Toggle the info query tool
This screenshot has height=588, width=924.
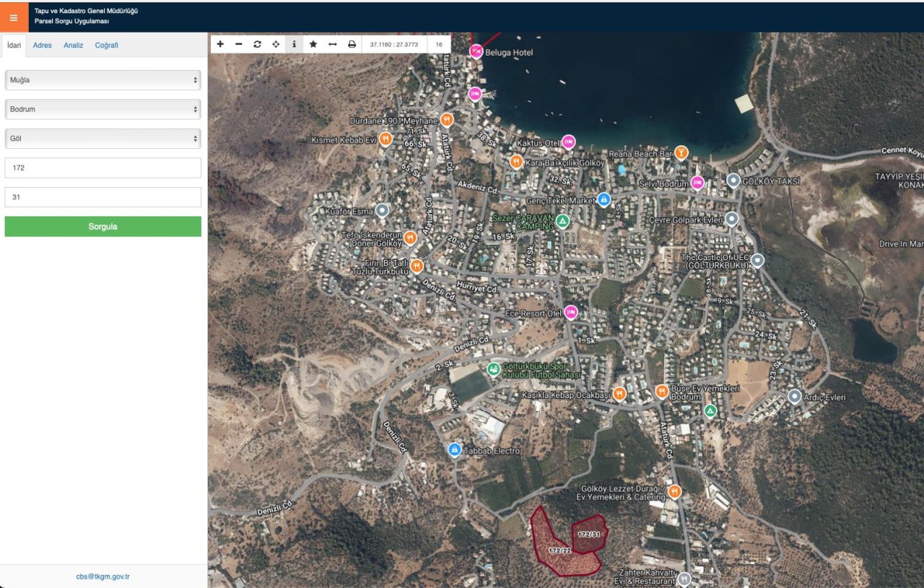click(x=295, y=44)
